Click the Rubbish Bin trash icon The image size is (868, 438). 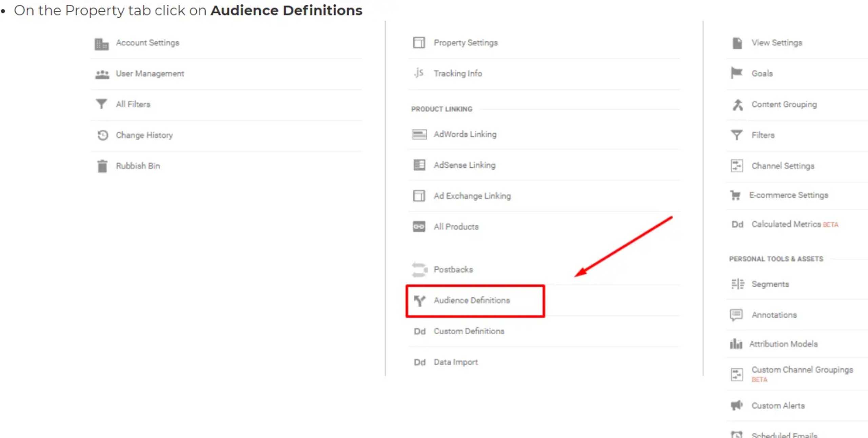click(x=102, y=166)
